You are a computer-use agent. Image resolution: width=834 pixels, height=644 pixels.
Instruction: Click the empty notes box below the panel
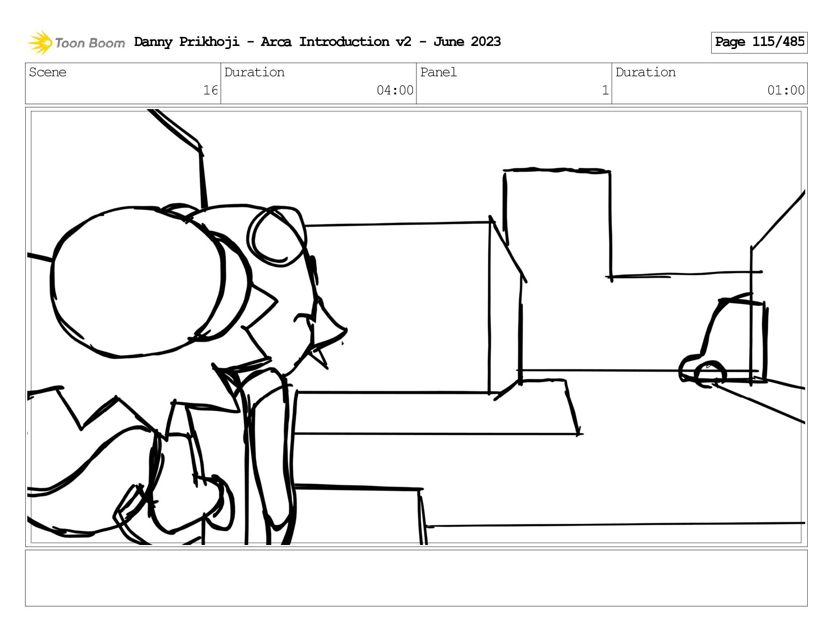pos(416,578)
